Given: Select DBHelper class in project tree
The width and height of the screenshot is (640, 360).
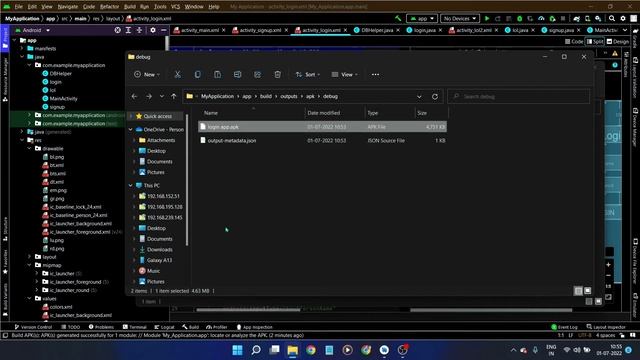Looking at the screenshot, I should click(60, 73).
